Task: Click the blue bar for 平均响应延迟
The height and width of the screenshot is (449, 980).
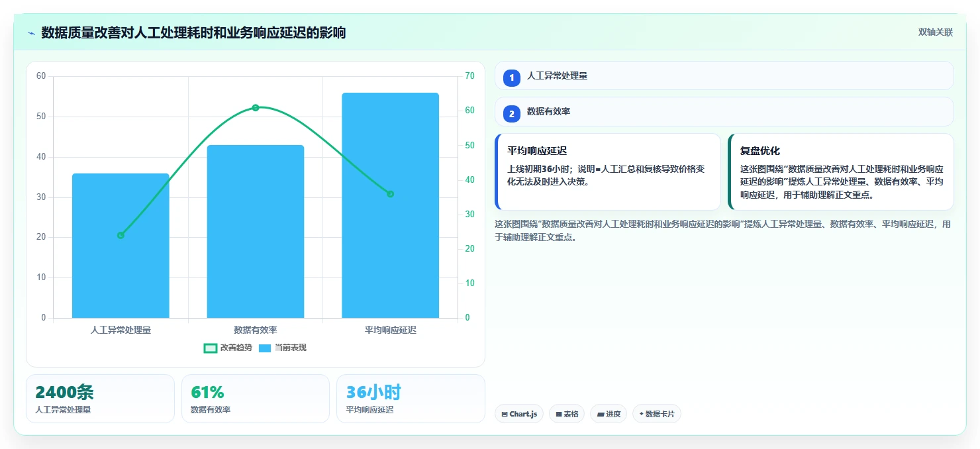Action: pyautogui.click(x=390, y=205)
